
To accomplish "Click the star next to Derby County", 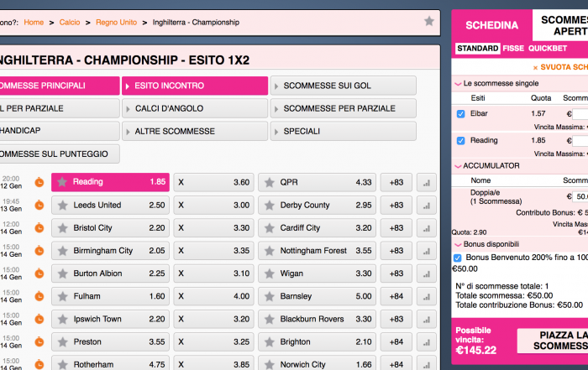I will click(x=270, y=206).
